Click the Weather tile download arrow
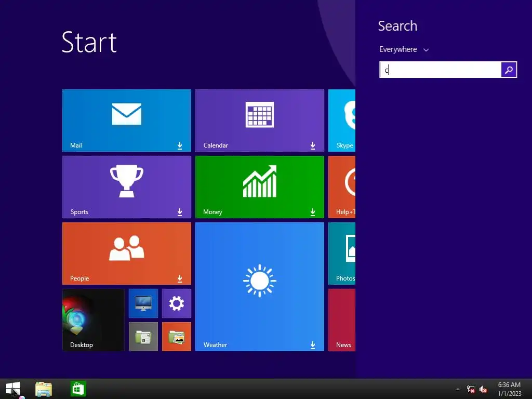Viewport: 532px width, 399px height. [x=312, y=345]
